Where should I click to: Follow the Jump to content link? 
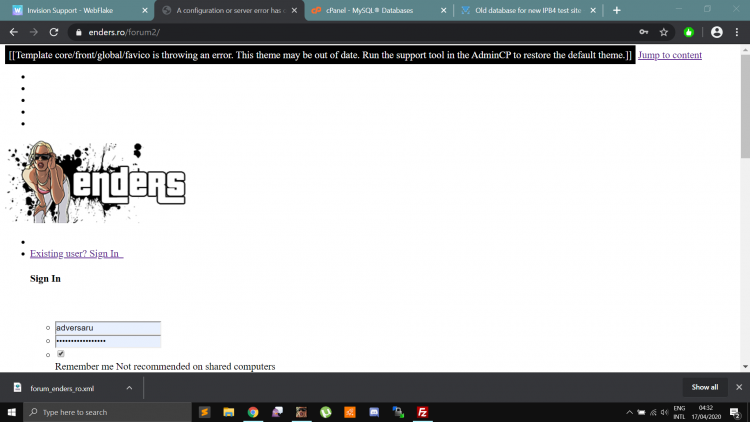670,55
